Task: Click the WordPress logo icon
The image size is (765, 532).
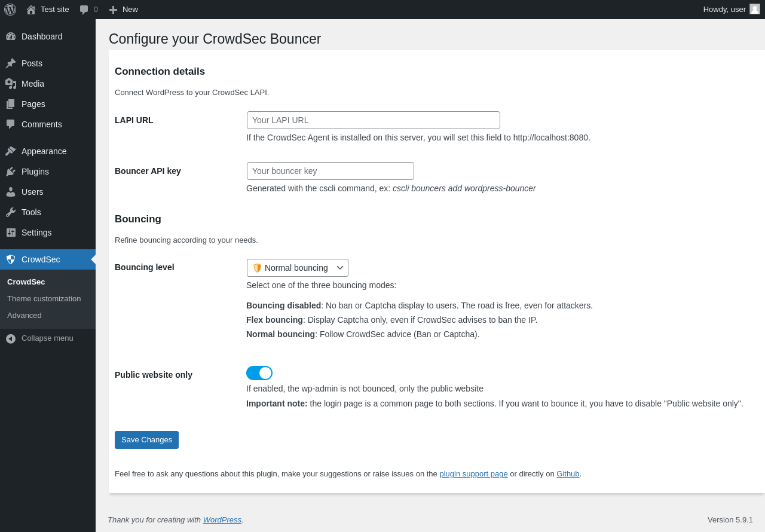Action: [x=10, y=10]
